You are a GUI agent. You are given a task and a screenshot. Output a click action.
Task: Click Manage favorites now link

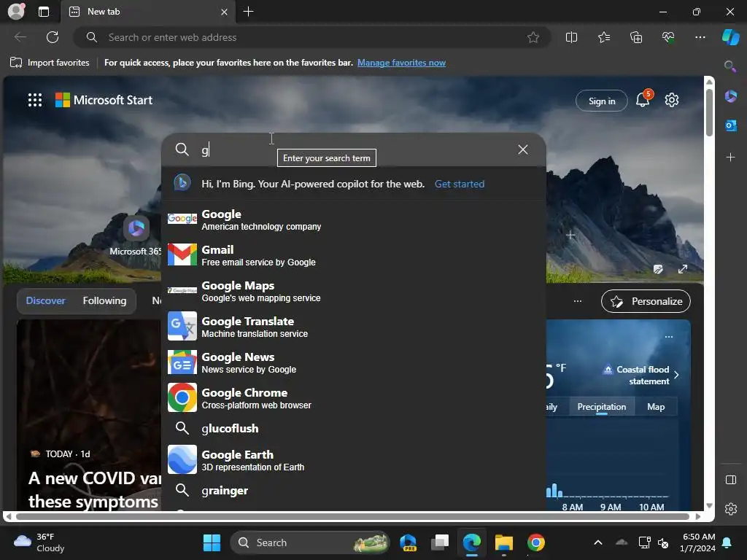[401, 63]
